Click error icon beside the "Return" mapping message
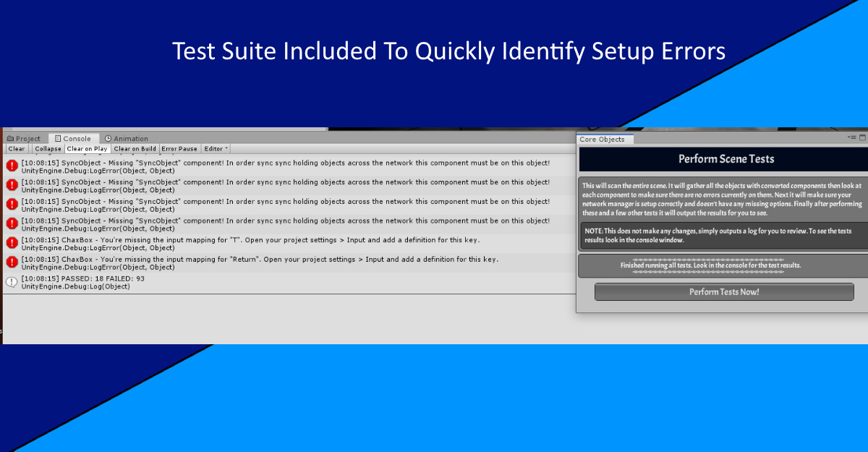 pyautogui.click(x=12, y=263)
